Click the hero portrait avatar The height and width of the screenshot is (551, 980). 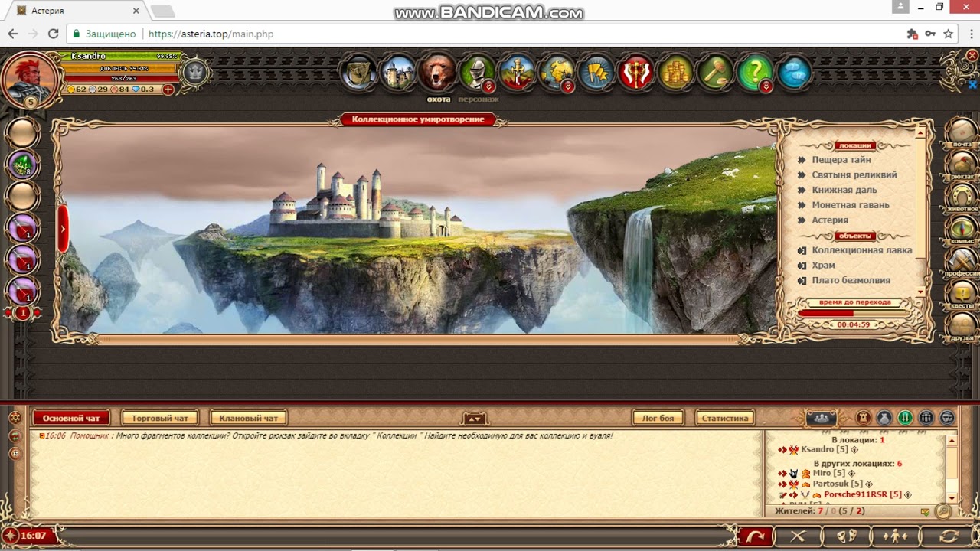pyautogui.click(x=31, y=78)
